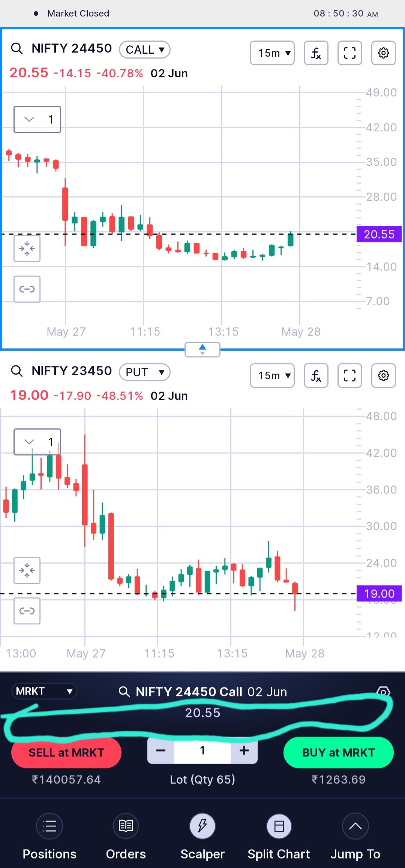Search symbol icon beside NIFTY 24450
The height and width of the screenshot is (868, 405).
coord(17,48)
